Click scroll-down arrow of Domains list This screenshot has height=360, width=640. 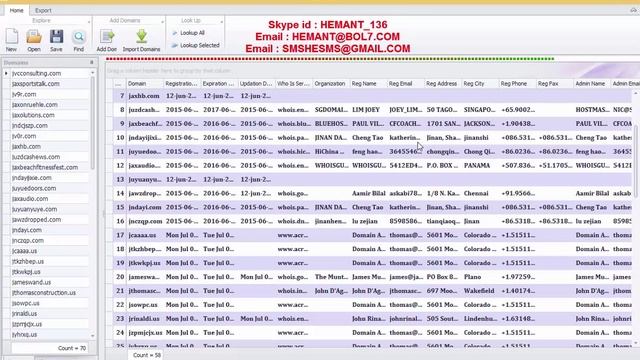click(x=93, y=336)
